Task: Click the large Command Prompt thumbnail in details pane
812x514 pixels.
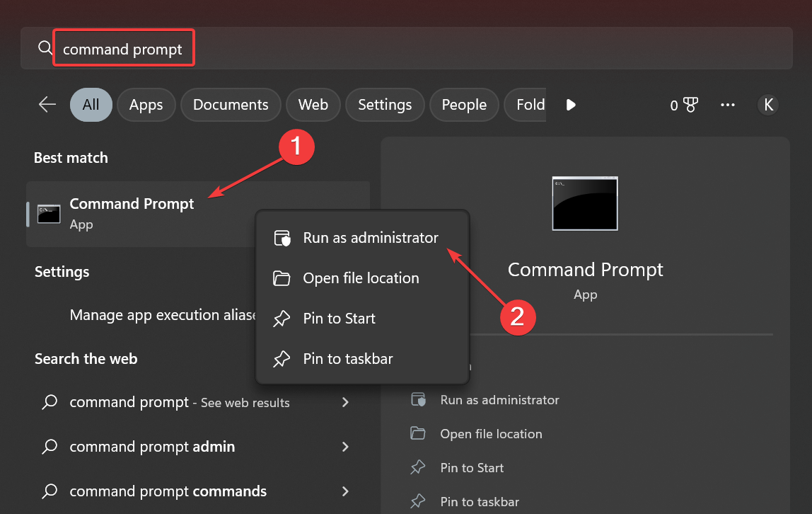Action: click(x=585, y=204)
